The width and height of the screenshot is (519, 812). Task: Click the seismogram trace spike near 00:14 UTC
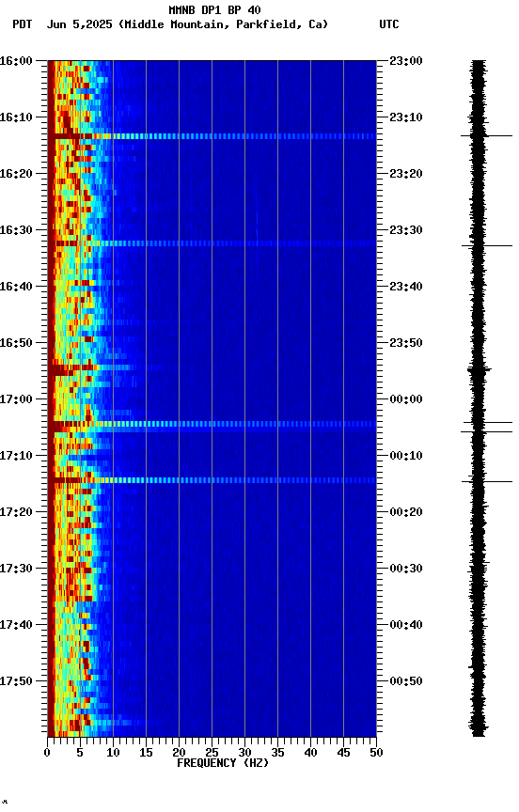(x=486, y=482)
